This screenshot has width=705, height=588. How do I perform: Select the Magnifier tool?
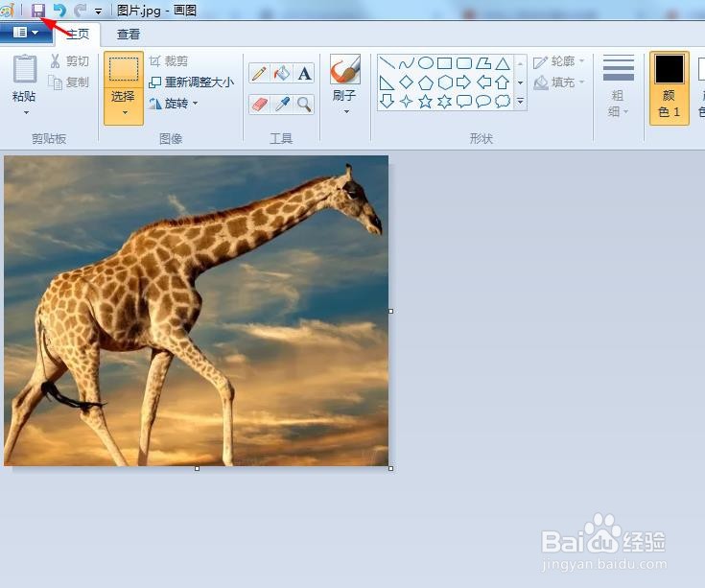[x=304, y=105]
